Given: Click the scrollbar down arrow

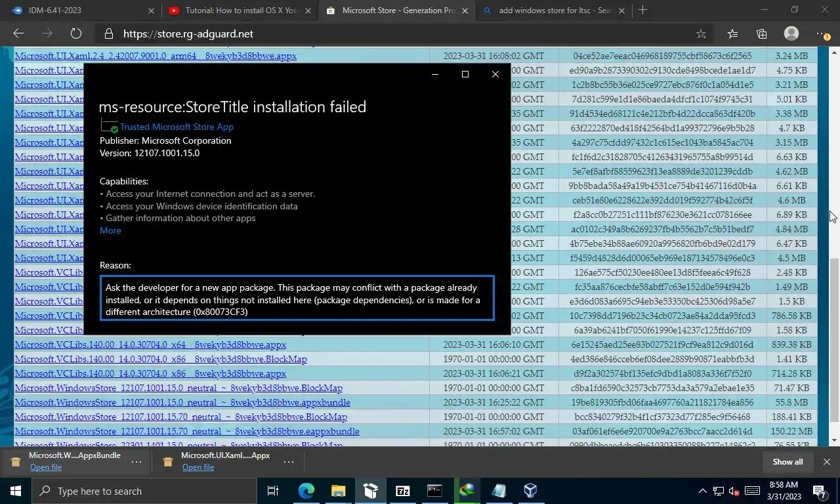Looking at the screenshot, I should pyautogui.click(x=834, y=441).
